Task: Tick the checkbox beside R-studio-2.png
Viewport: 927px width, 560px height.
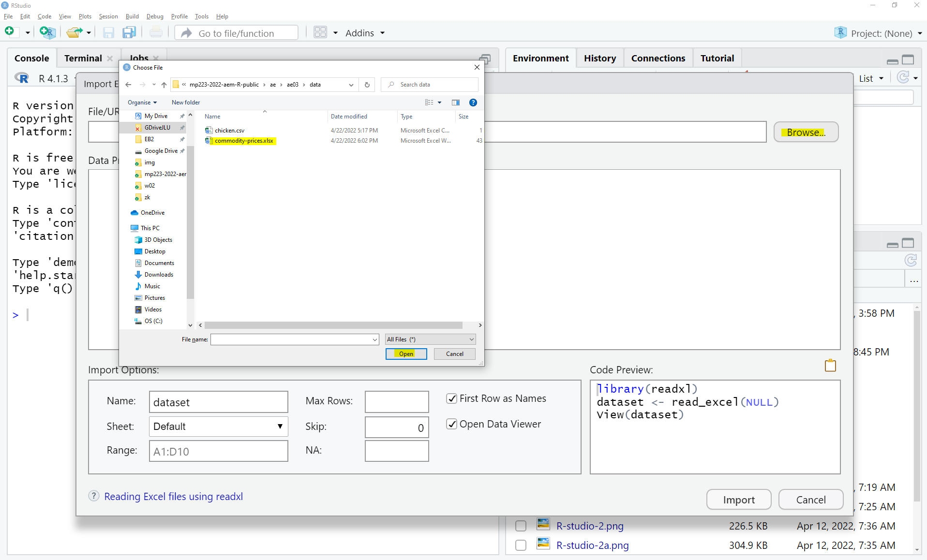Action: [521, 526]
